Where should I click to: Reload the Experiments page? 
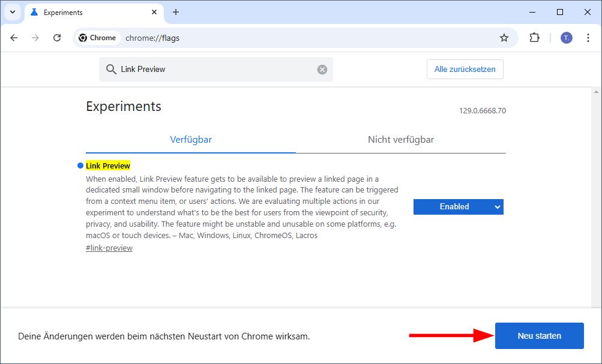point(57,37)
